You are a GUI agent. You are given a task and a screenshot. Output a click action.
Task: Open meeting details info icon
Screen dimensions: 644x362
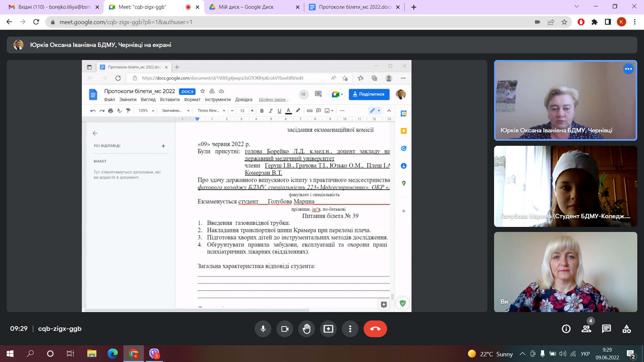(x=566, y=329)
